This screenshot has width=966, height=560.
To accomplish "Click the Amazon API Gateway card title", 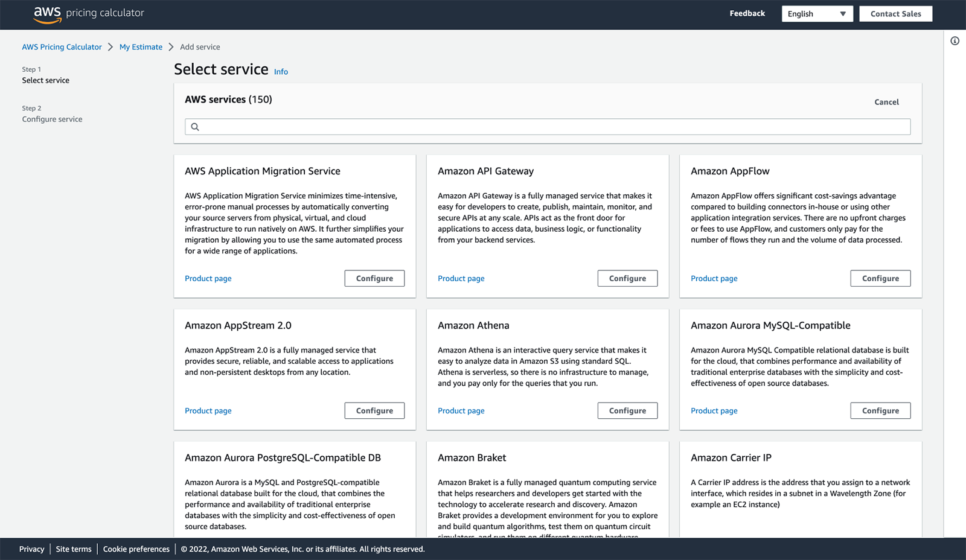I will pos(485,171).
